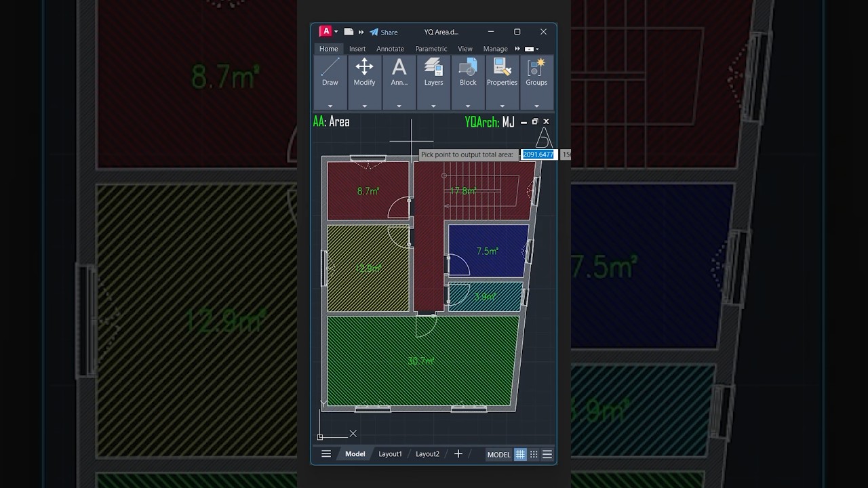
Task: Click the Modify move-arrows icon
Action: click(x=364, y=66)
